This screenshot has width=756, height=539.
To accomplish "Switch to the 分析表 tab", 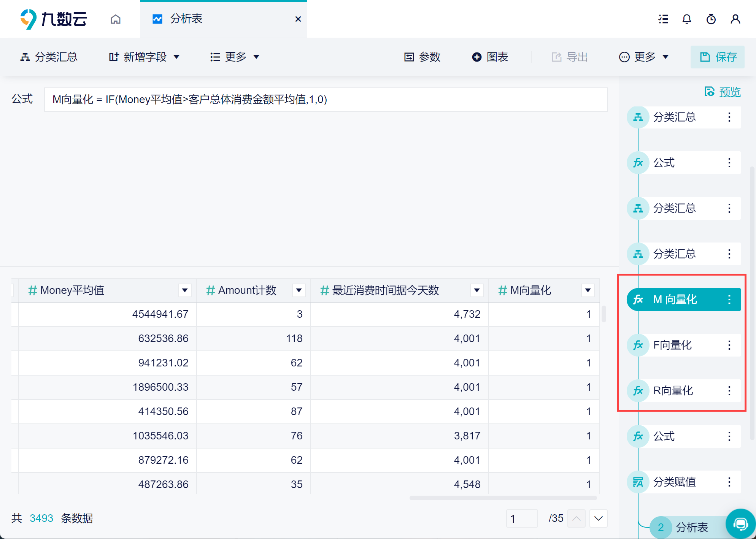I will tap(186, 19).
